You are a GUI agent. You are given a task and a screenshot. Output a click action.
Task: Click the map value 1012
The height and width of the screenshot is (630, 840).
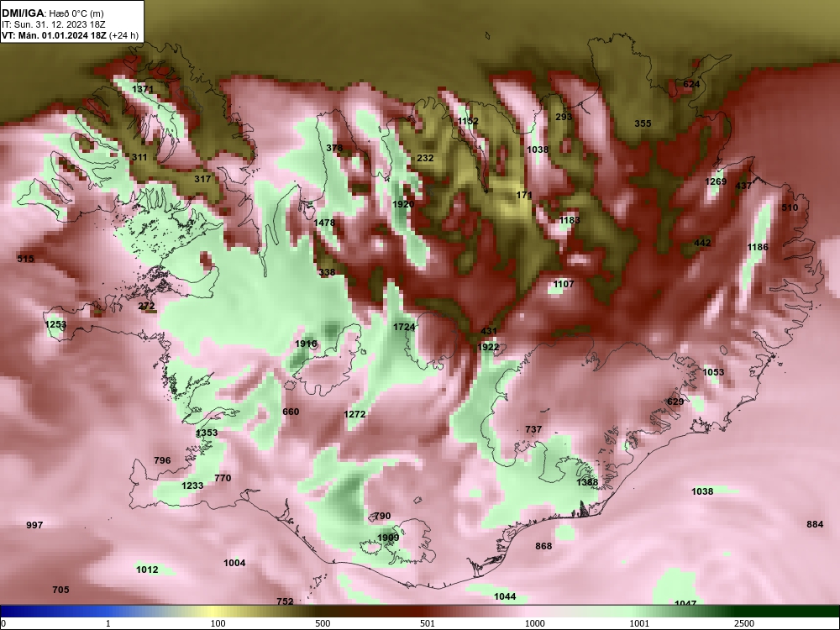point(147,570)
